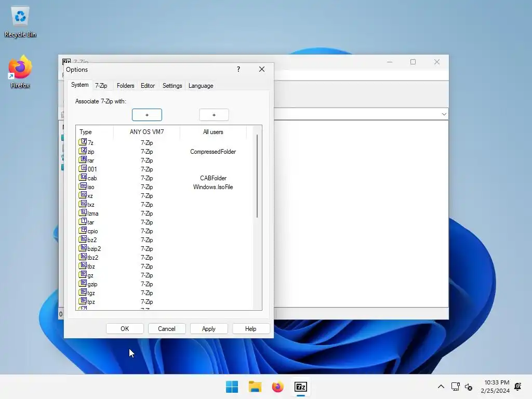Click the 7z file type icon
Screen dimensions: 532x399
point(83,142)
